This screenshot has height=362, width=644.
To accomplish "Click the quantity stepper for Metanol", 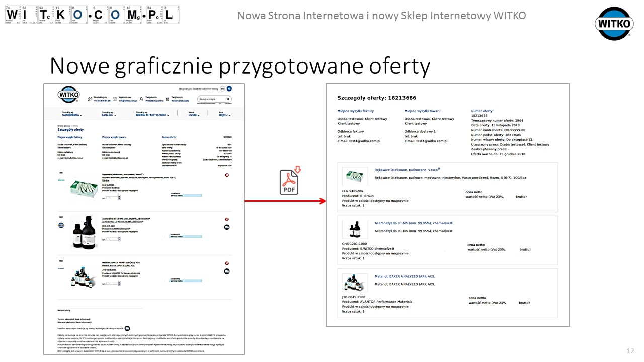I will click(119, 283).
